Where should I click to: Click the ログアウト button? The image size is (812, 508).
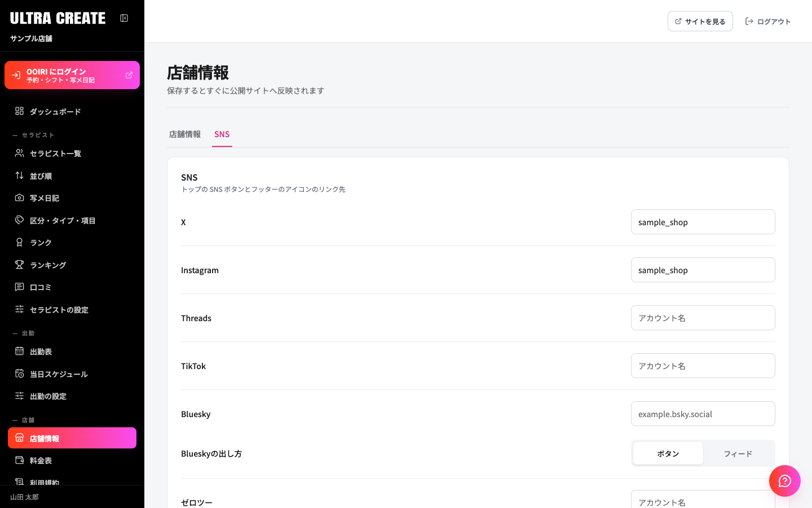coord(768,21)
